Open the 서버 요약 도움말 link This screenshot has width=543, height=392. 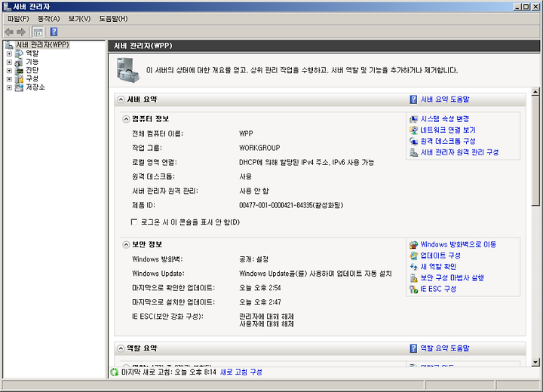[x=445, y=100]
